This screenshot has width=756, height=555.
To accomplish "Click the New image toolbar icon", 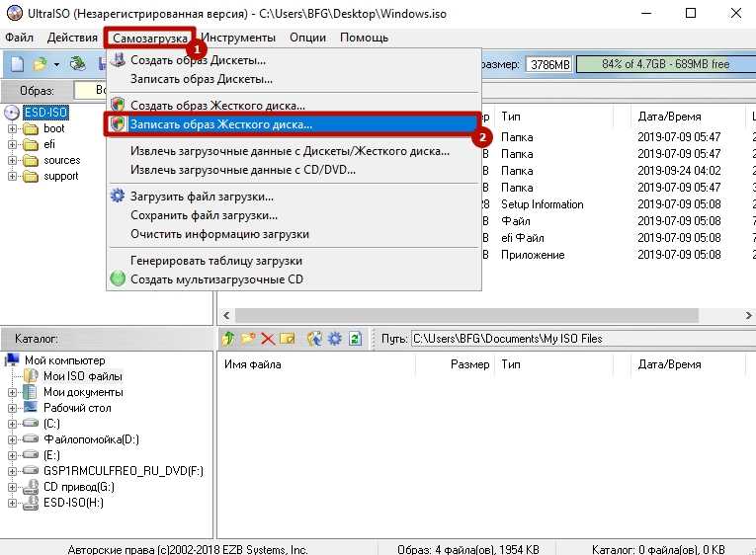I will tap(17, 64).
